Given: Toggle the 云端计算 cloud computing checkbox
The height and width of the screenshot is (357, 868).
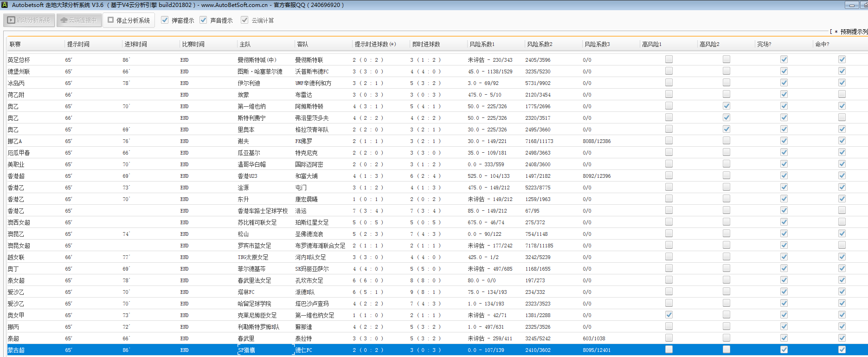Looking at the screenshot, I should tap(244, 20).
